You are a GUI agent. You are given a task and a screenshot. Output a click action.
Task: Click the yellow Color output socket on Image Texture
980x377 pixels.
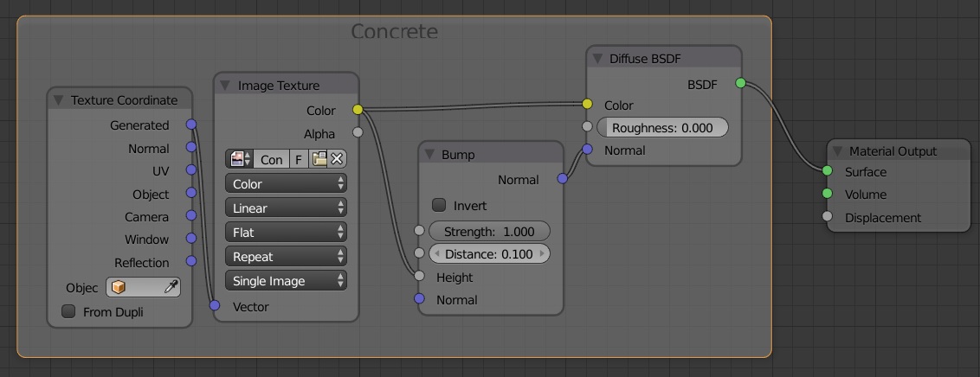pos(358,110)
